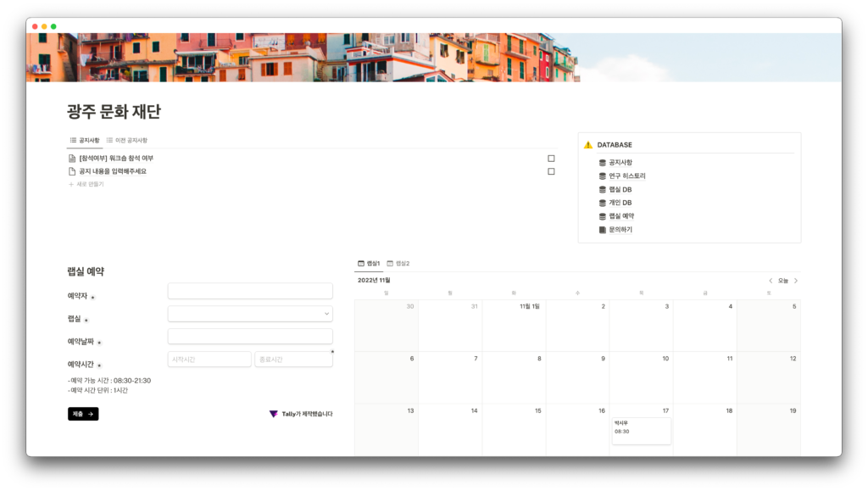
Task: Go to previous month with left chevron
Action: pyautogui.click(x=771, y=281)
